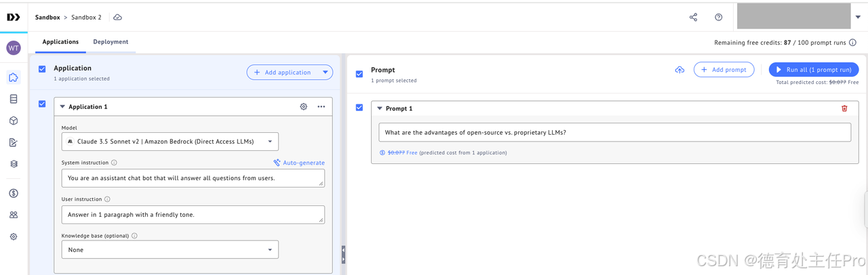This screenshot has width=868, height=275.
Task: Open Application 1 settings gear
Action: pos(304,106)
